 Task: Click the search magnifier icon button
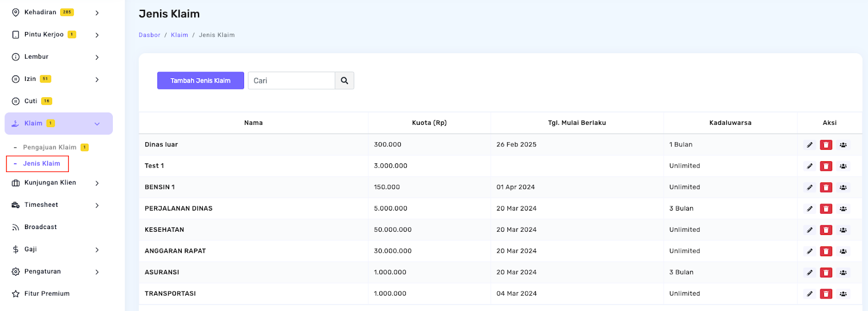(x=344, y=81)
